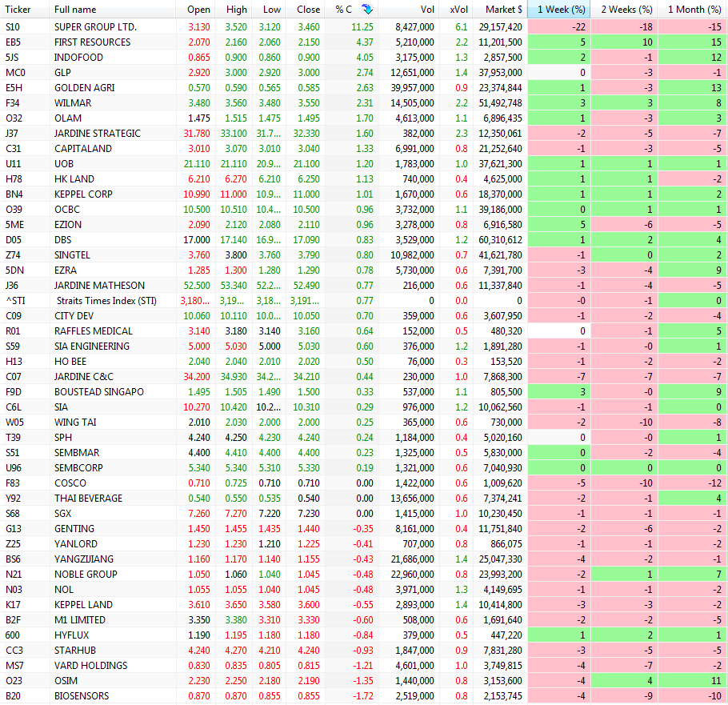Click the Open column header
Viewport: 728px width, 705px height.
[x=198, y=10]
